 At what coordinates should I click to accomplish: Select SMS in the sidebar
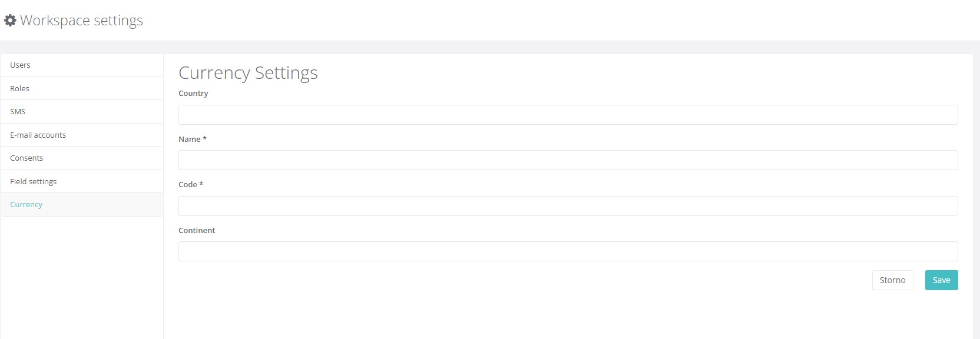82,112
